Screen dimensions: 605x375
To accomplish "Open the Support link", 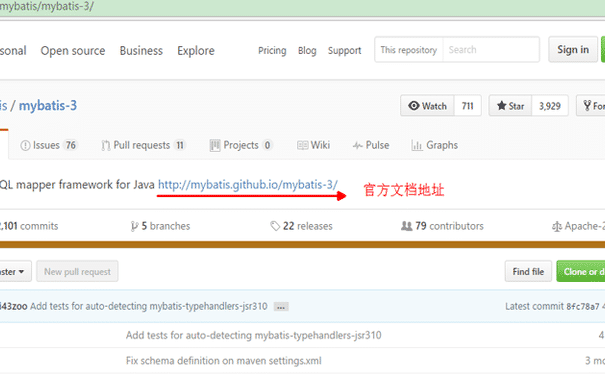I will tap(345, 51).
